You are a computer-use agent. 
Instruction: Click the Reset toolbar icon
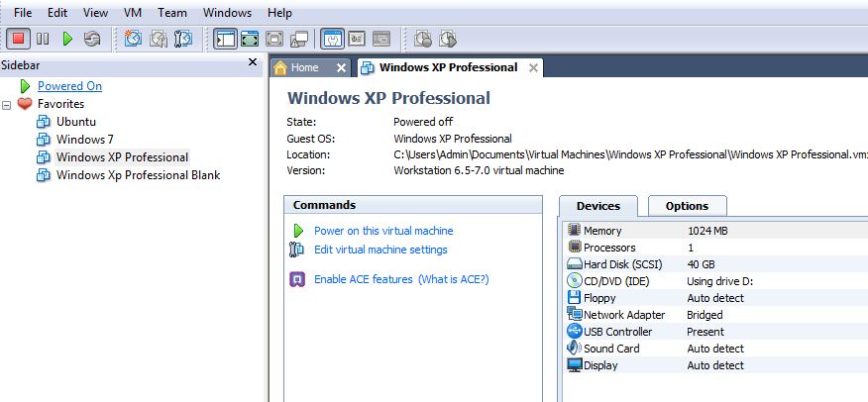92,39
